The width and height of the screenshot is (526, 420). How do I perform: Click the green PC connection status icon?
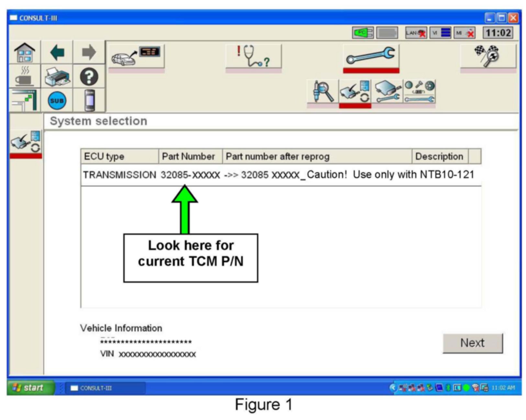pos(363,33)
